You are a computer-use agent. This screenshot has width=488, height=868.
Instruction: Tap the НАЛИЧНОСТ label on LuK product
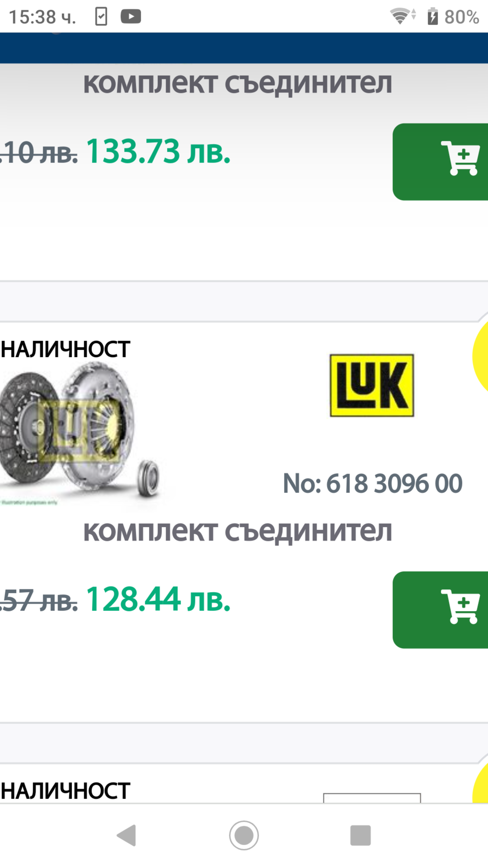pyautogui.click(x=65, y=349)
